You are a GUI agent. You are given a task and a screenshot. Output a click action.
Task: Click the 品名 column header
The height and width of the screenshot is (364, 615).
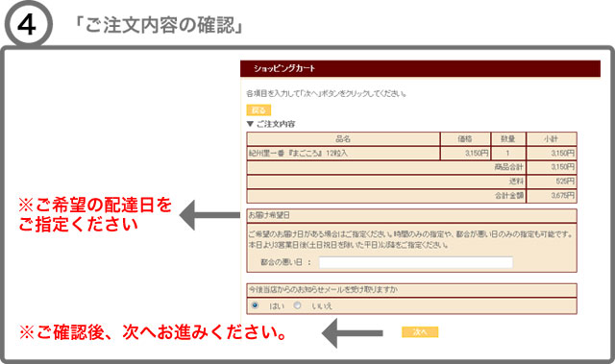343,138
